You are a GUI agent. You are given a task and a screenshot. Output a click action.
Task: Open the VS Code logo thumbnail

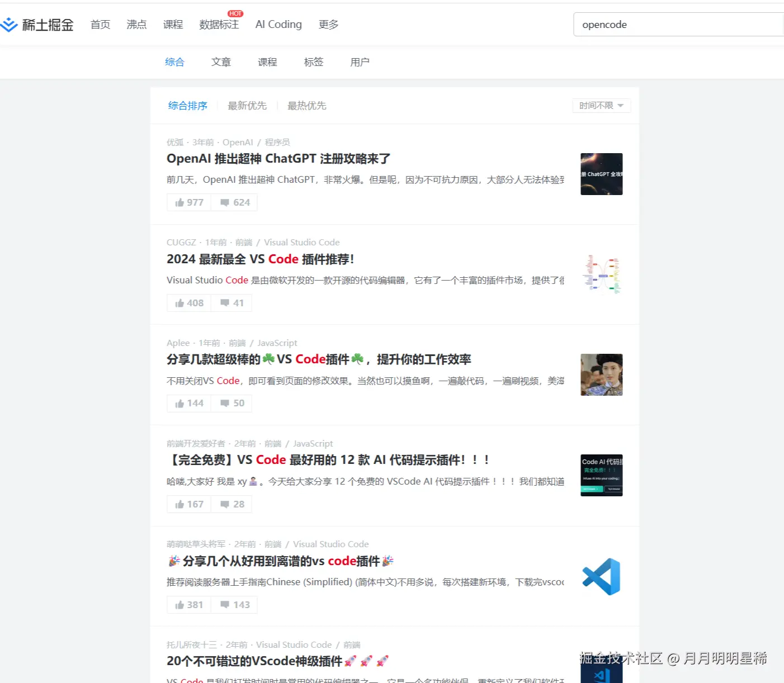[601, 576]
